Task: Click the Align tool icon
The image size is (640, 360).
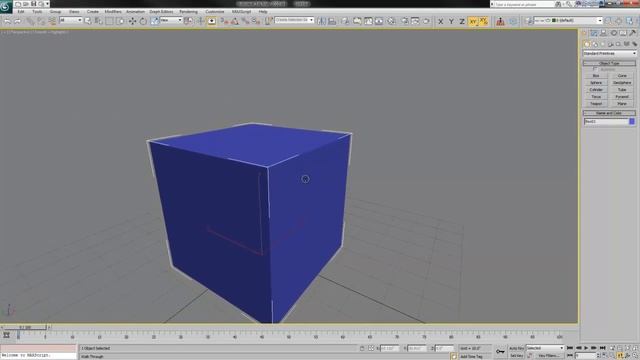Action: click(332, 21)
